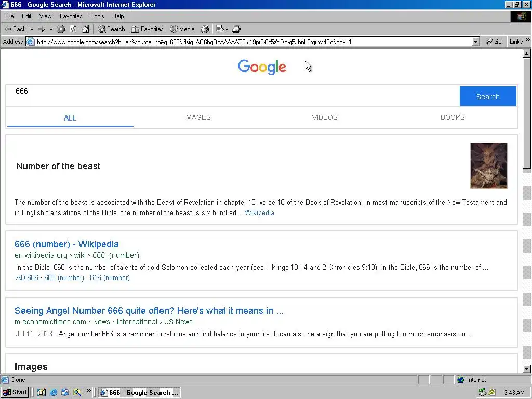
Task: Click the magnifier search quick launch icon
Action: coord(77,392)
